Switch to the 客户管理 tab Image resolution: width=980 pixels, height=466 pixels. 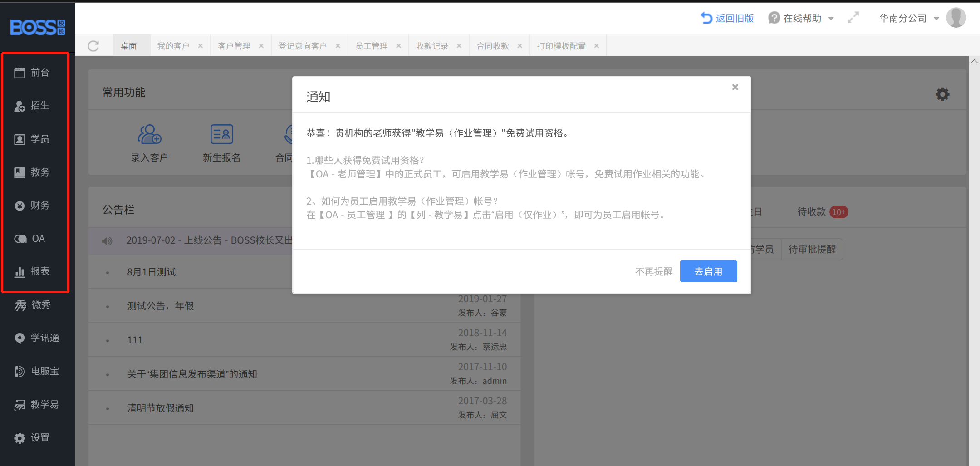pyautogui.click(x=234, y=46)
